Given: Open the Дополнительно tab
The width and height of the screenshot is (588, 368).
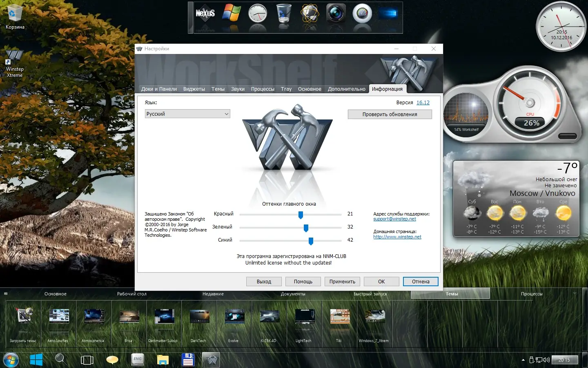Looking at the screenshot, I should [347, 89].
